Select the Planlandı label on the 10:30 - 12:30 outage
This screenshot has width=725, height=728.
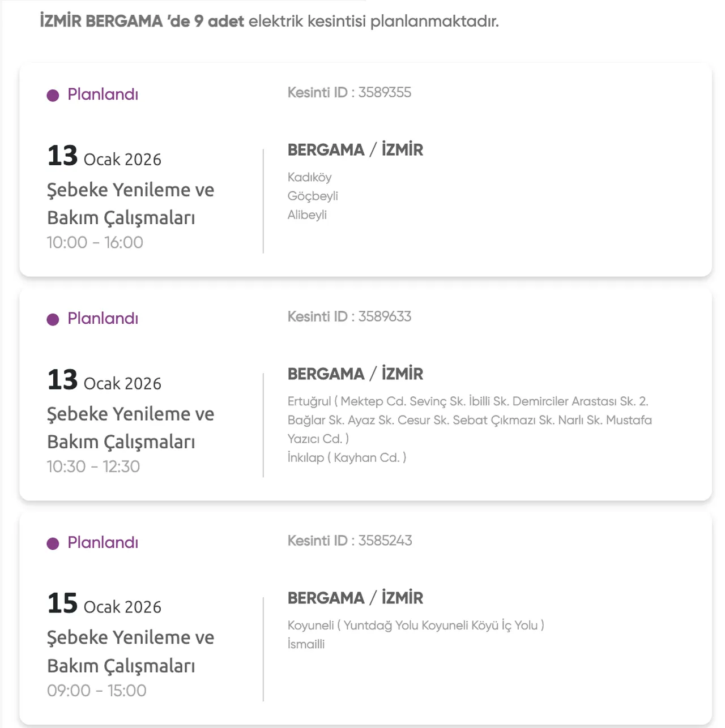click(103, 318)
